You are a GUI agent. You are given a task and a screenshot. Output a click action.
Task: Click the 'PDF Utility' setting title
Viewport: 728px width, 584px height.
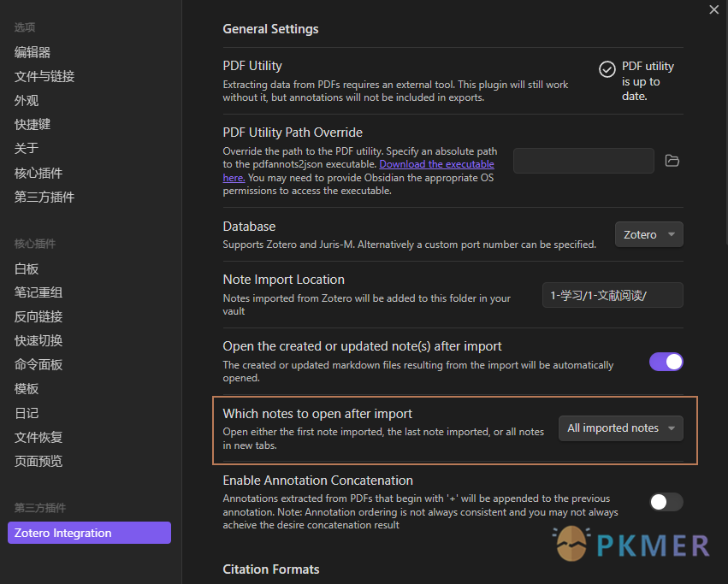tap(252, 66)
